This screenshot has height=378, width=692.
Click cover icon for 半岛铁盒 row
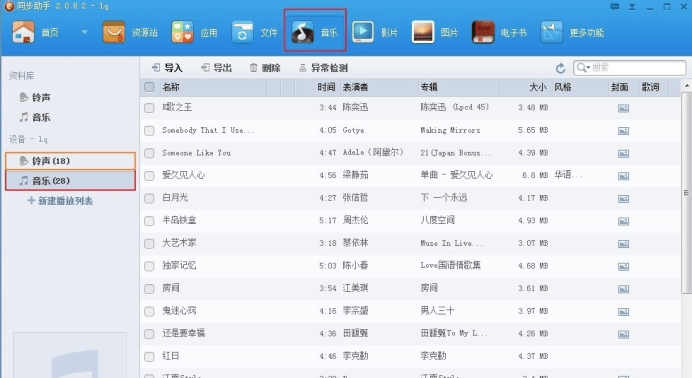[x=623, y=221]
